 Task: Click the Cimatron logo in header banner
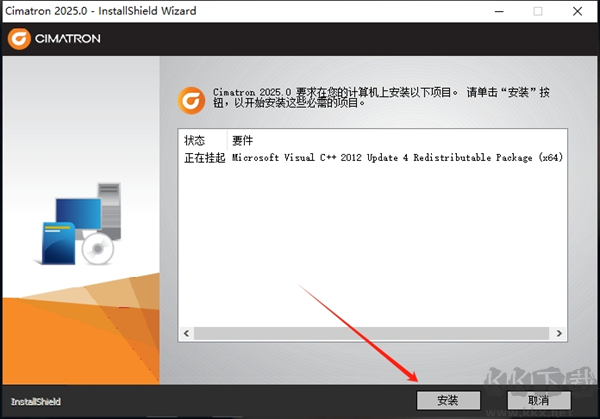click(54, 39)
